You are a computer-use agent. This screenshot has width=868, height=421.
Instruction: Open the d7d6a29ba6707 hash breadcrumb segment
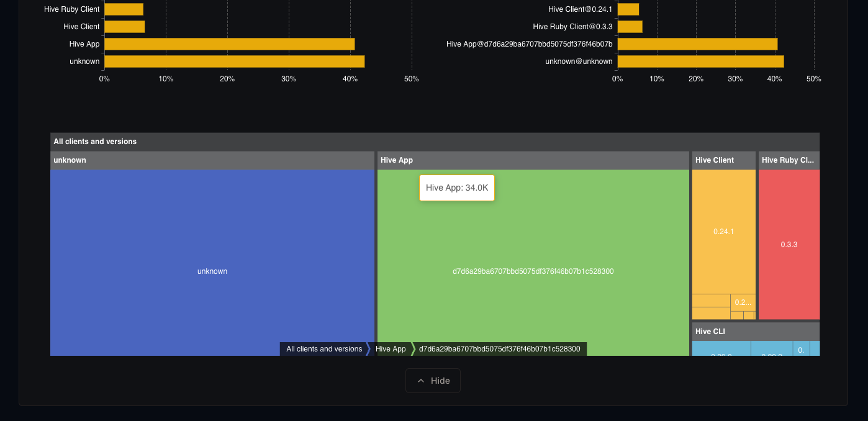point(500,349)
